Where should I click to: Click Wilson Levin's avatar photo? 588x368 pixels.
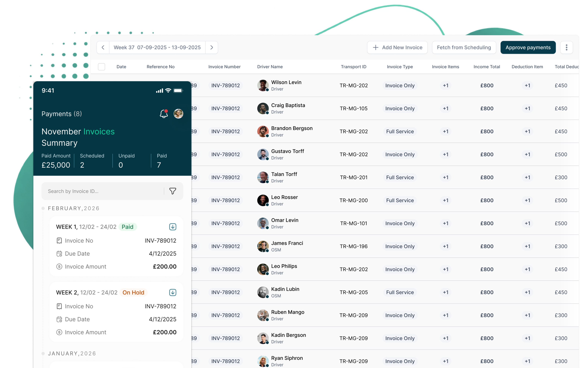point(263,86)
